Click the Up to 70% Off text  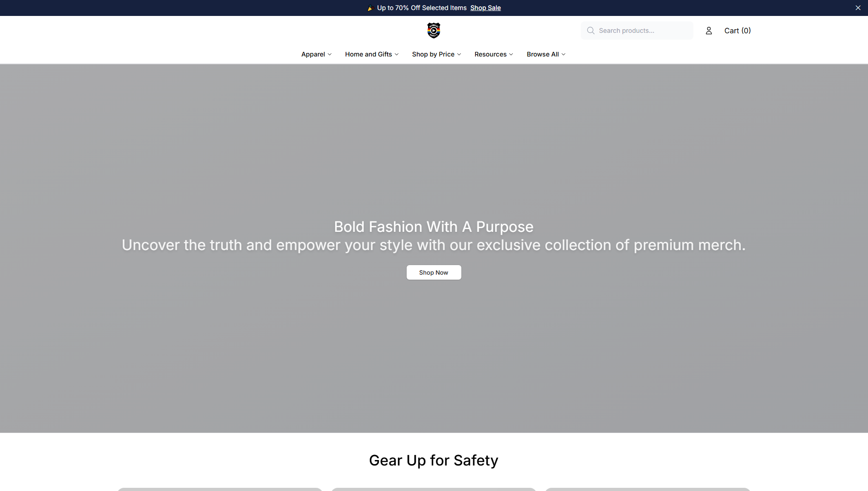tap(422, 8)
